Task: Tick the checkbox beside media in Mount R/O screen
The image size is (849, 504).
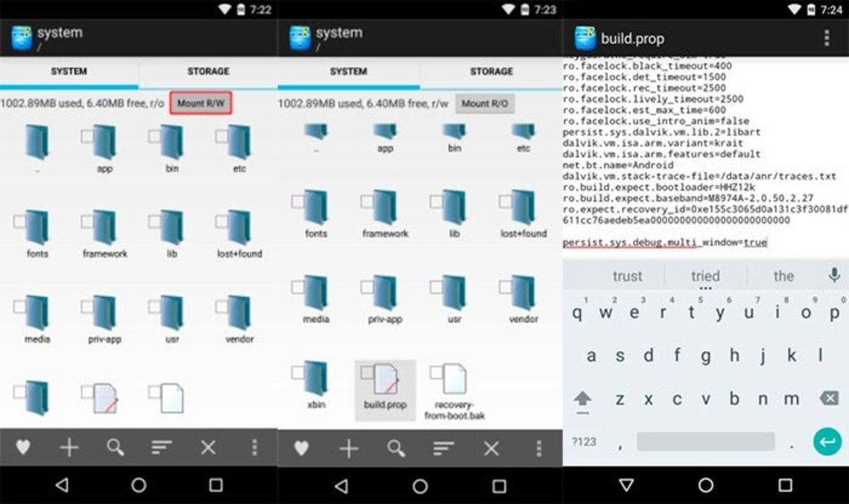Action: (298, 286)
